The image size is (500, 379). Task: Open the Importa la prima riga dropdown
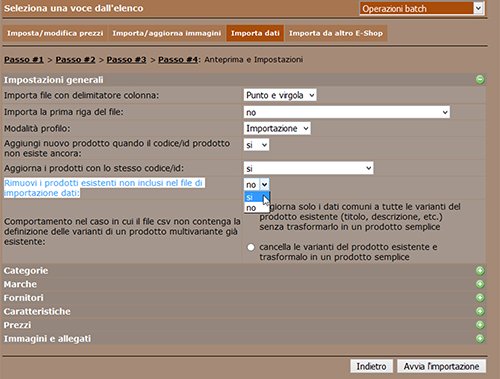(347, 112)
